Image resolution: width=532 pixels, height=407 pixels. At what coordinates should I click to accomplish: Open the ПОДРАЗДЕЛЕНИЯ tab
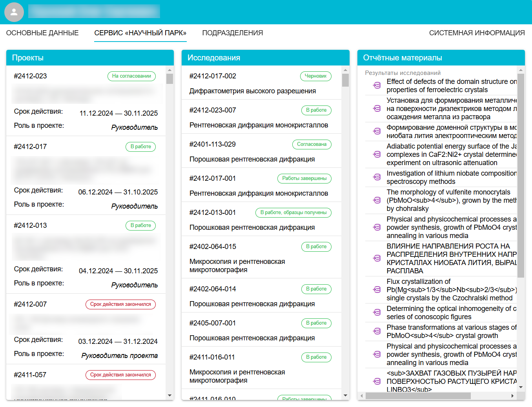pos(233,33)
